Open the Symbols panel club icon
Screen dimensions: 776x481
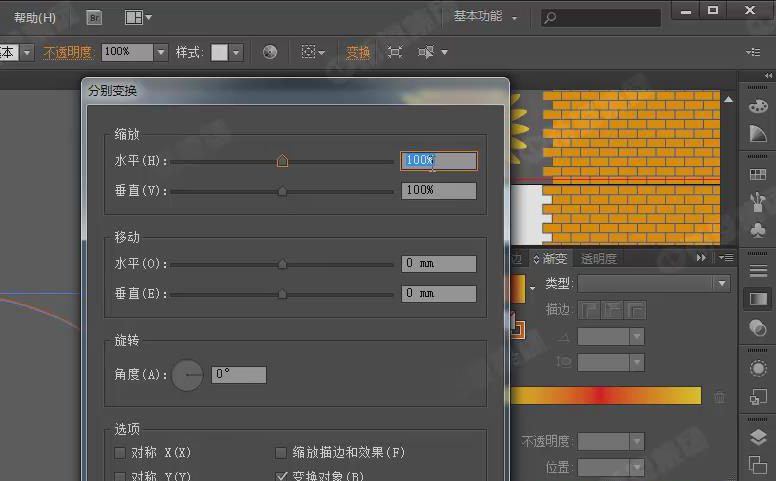tap(758, 231)
